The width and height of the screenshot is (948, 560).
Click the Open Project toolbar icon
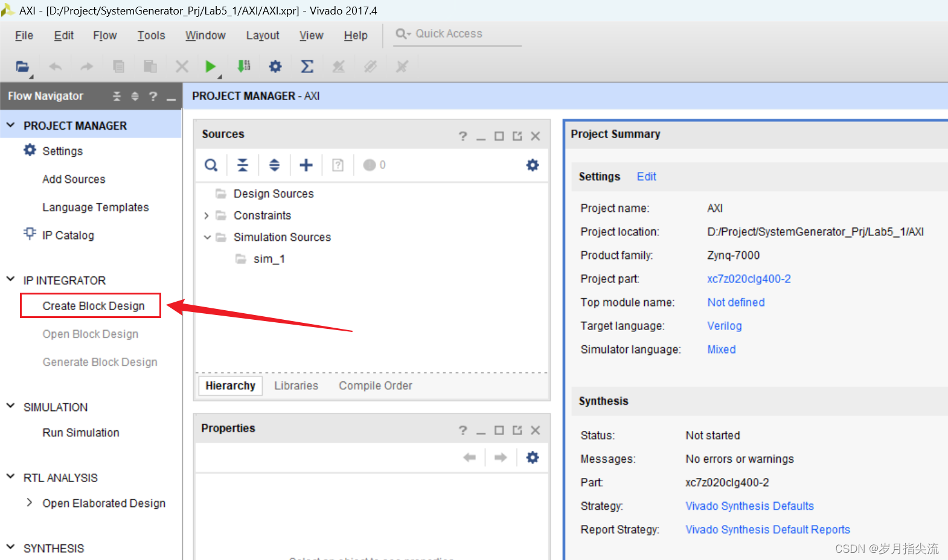(22, 66)
